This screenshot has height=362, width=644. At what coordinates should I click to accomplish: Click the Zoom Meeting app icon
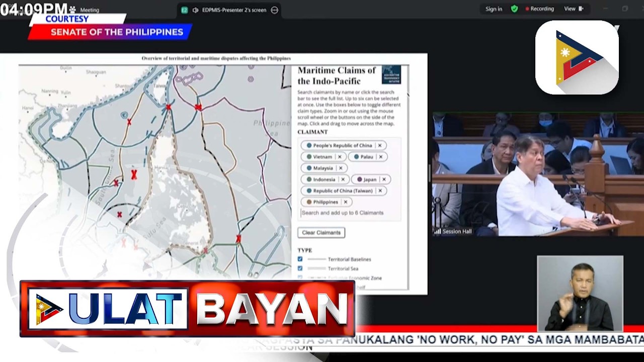coord(72,10)
